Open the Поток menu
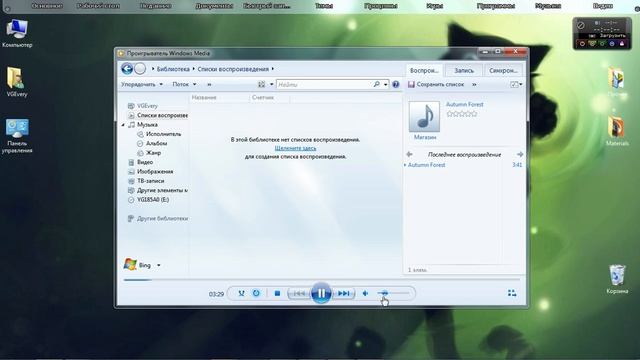This screenshot has height=360, width=640. click(184, 84)
